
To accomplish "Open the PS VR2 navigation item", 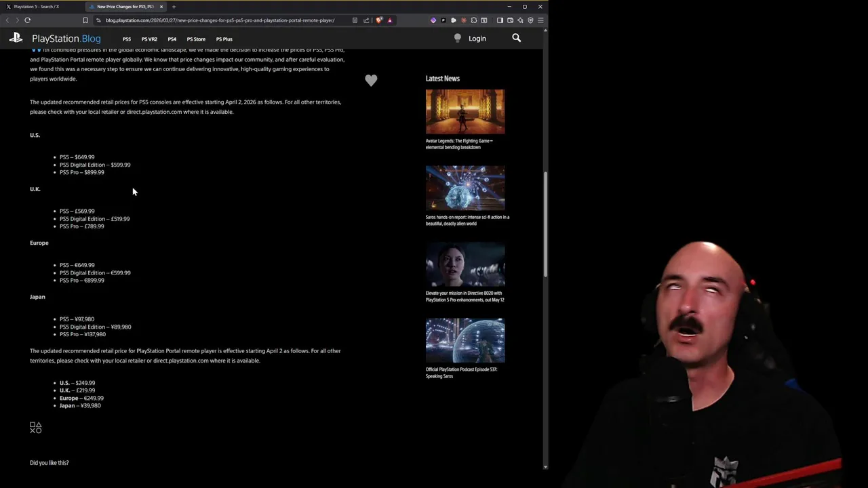I will [x=149, y=39].
